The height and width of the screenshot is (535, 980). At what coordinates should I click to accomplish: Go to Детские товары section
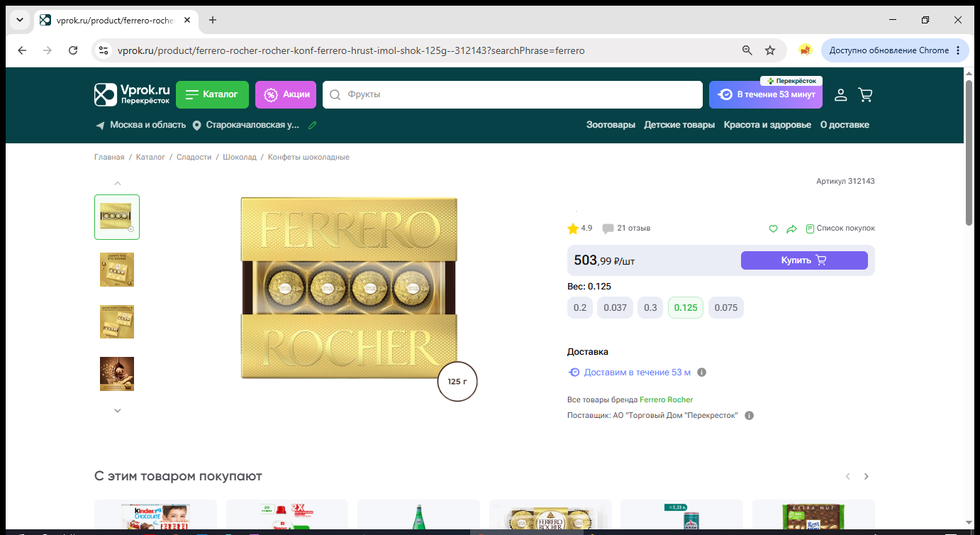679,125
